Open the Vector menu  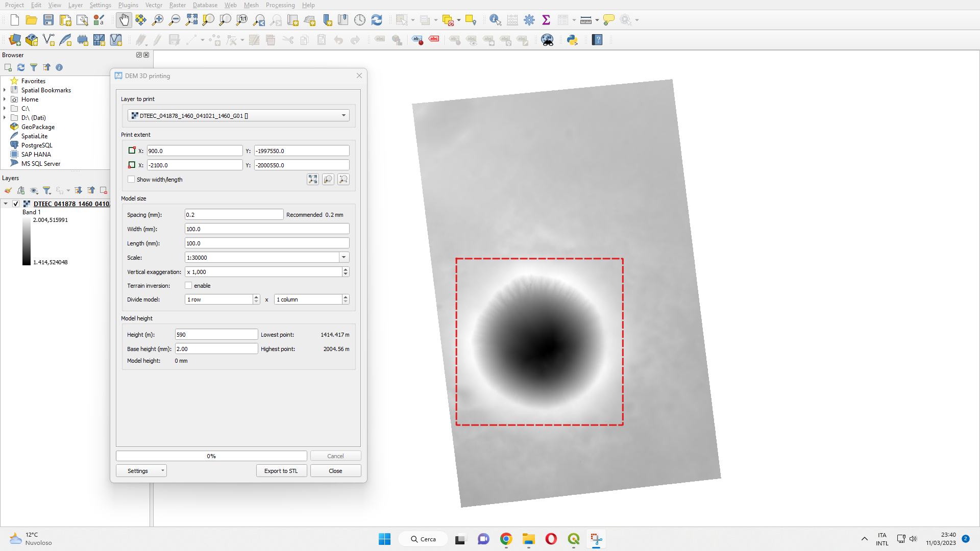pos(154,5)
